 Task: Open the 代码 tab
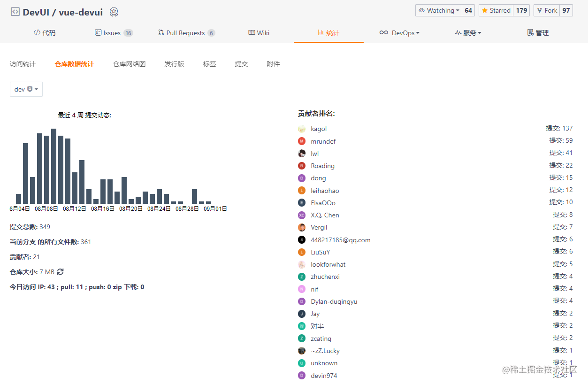45,33
